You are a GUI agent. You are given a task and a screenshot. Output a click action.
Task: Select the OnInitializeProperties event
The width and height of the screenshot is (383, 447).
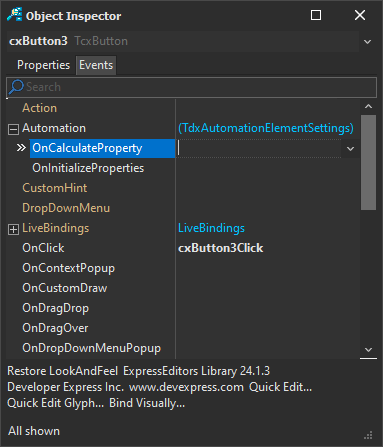(x=88, y=168)
